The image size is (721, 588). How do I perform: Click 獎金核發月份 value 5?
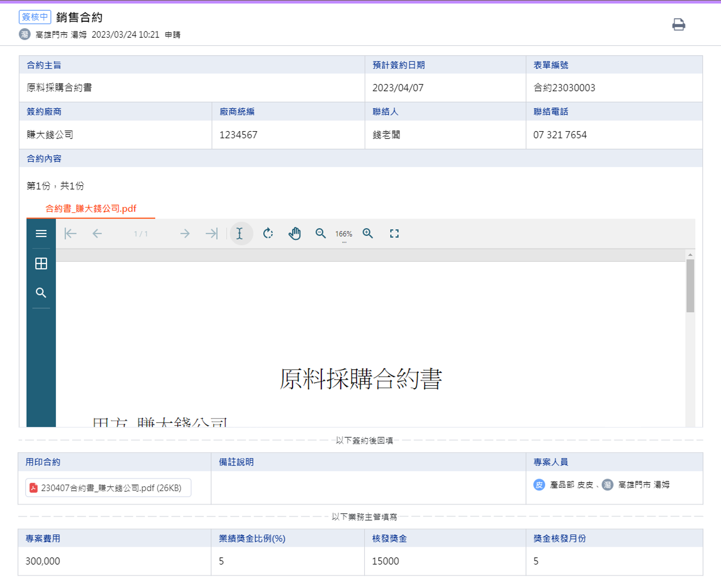click(536, 561)
